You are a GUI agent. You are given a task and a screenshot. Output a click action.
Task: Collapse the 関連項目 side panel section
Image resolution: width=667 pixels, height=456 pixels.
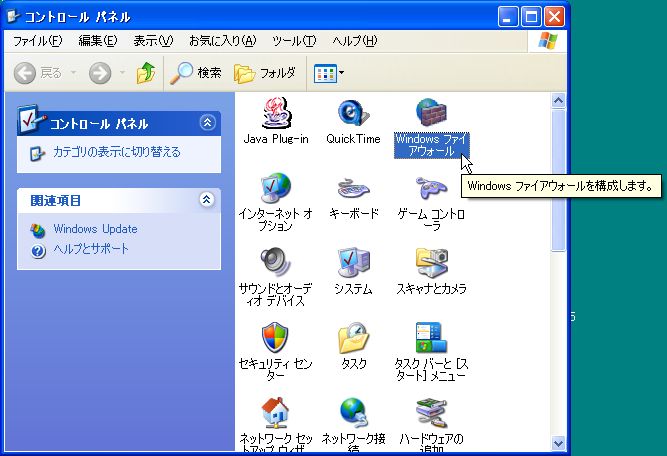[x=207, y=200]
